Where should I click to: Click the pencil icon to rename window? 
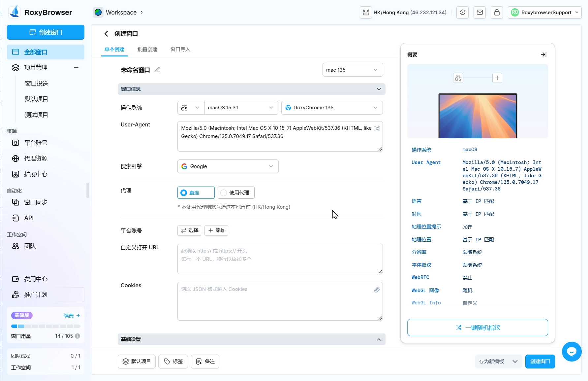pyautogui.click(x=157, y=70)
